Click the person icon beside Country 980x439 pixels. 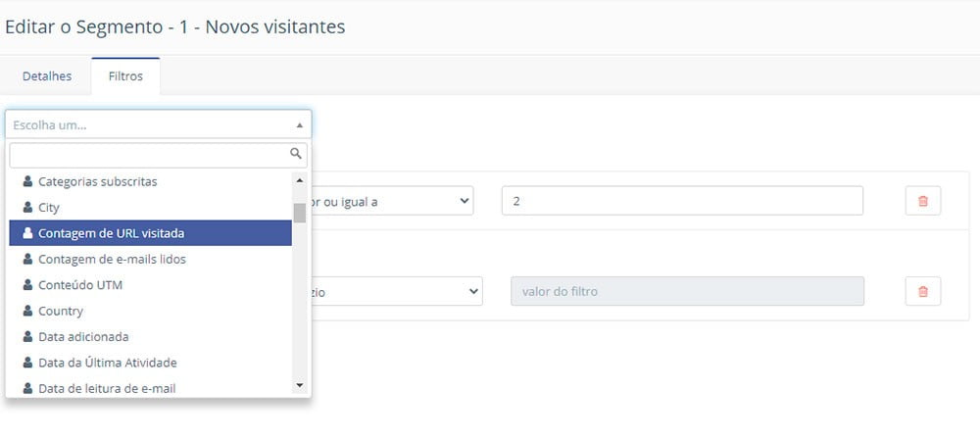click(27, 311)
